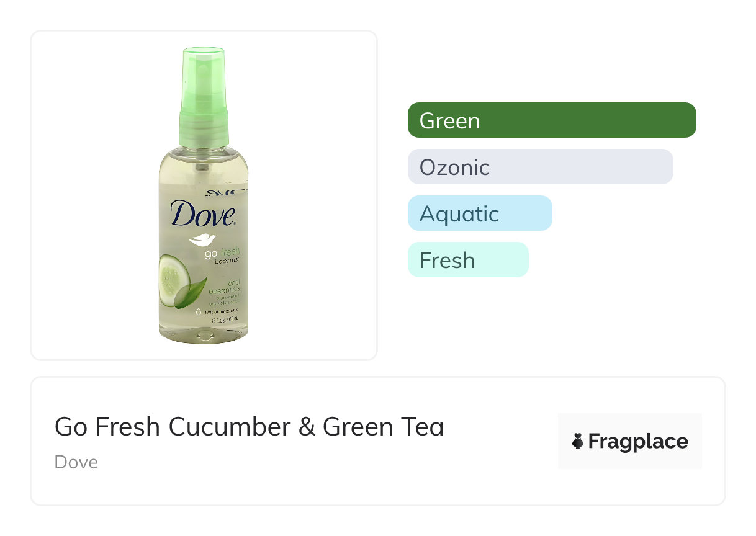
Task: Click the small Fragplace flower icon
Action: pos(578,442)
